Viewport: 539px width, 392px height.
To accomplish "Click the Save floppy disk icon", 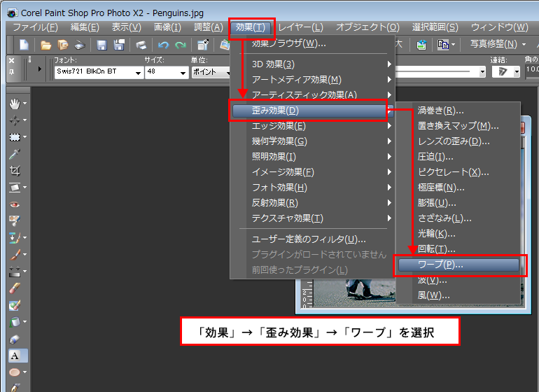I will [101, 45].
